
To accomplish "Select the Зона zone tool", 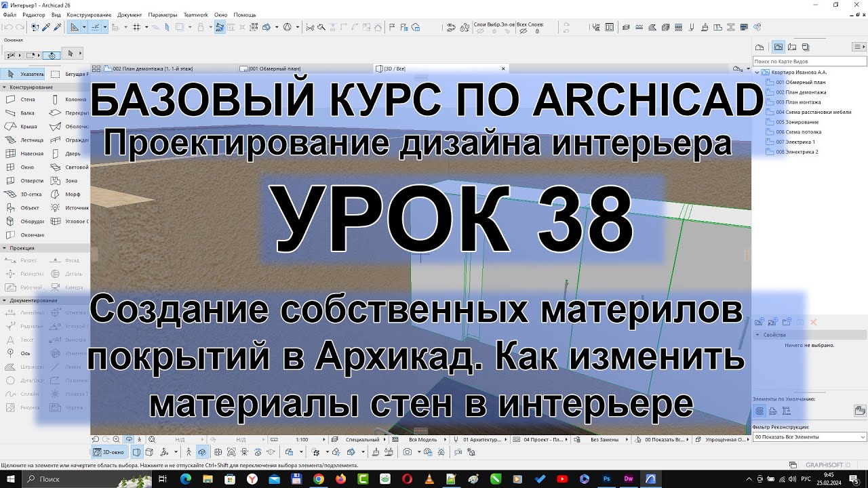I will [68, 181].
